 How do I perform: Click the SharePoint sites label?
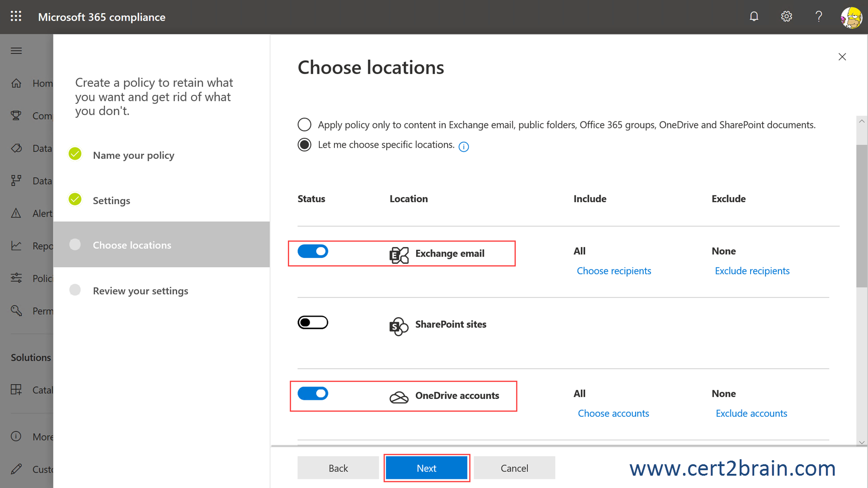pyautogui.click(x=450, y=324)
